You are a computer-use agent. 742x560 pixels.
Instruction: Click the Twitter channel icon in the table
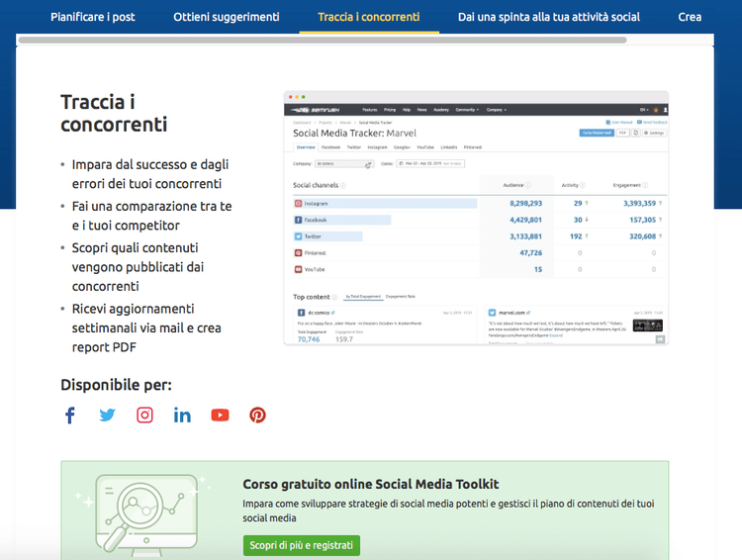(x=298, y=236)
